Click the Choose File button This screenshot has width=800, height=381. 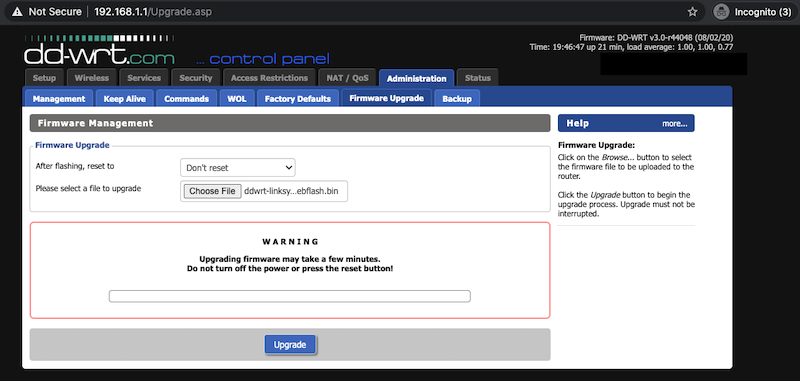point(212,191)
